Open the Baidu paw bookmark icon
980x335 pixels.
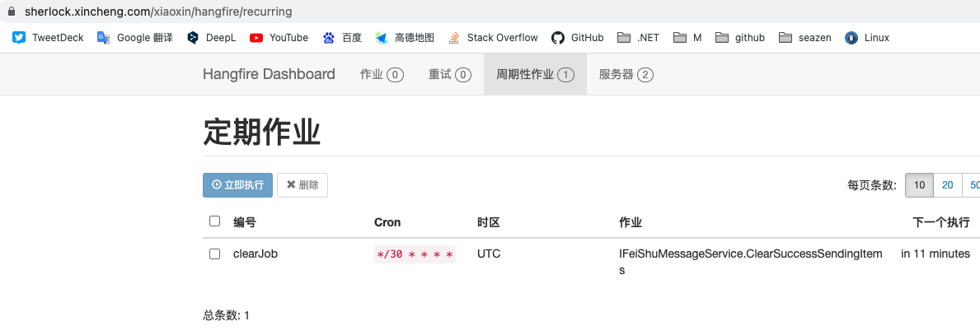point(329,37)
